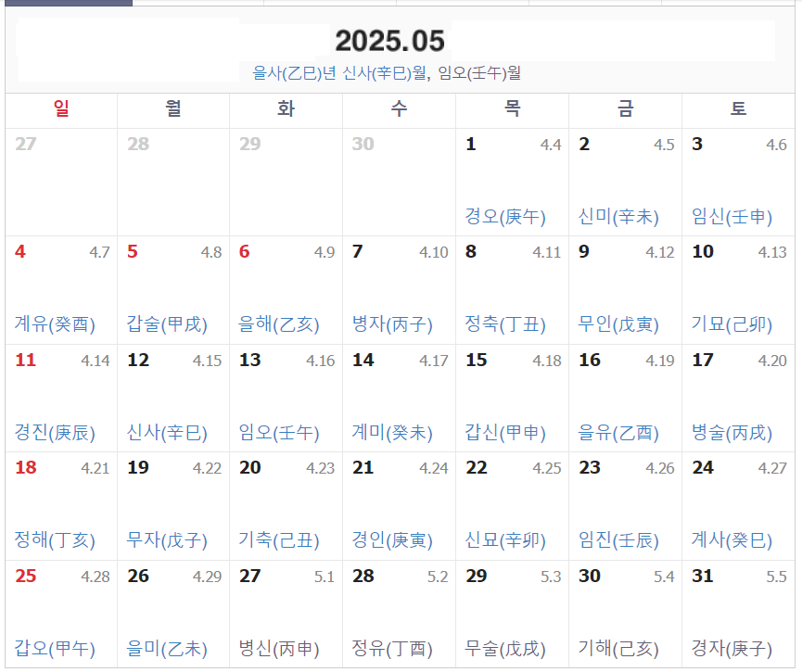The height and width of the screenshot is (672, 802).
Task: Open the 정해(丁亥) day link
Action: pos(55,540)
